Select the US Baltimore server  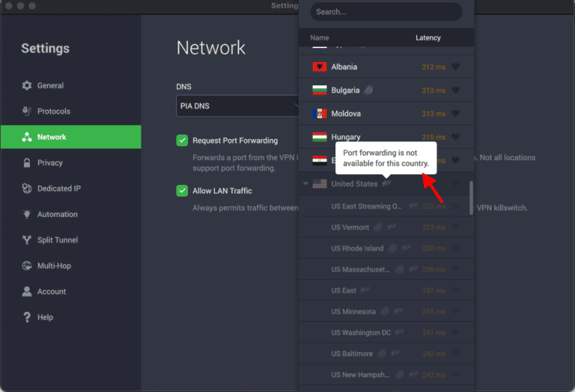[x=386, y=354]
